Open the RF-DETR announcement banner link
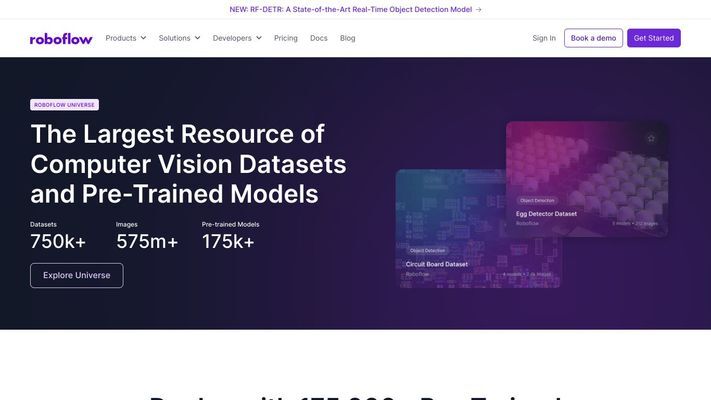 coord(350,9)
